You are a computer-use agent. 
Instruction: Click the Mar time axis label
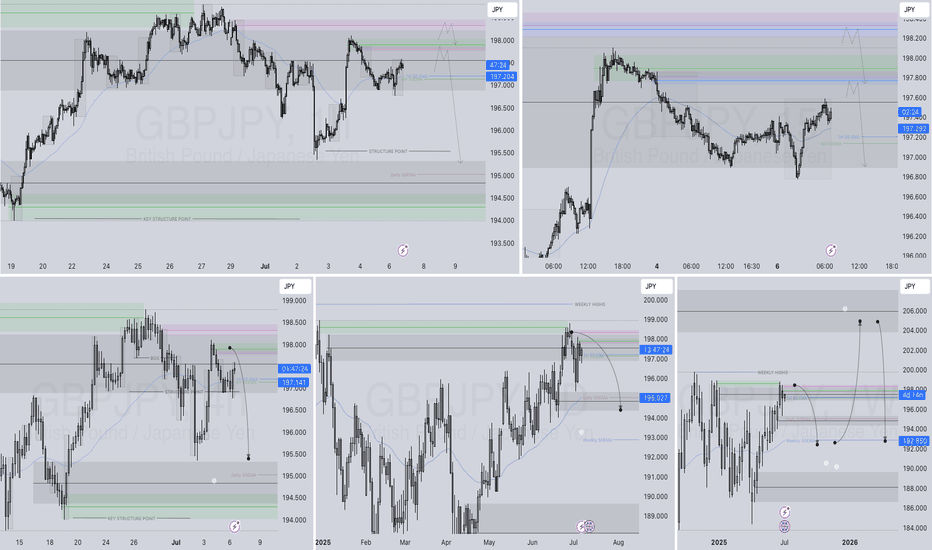coord(405,542)
